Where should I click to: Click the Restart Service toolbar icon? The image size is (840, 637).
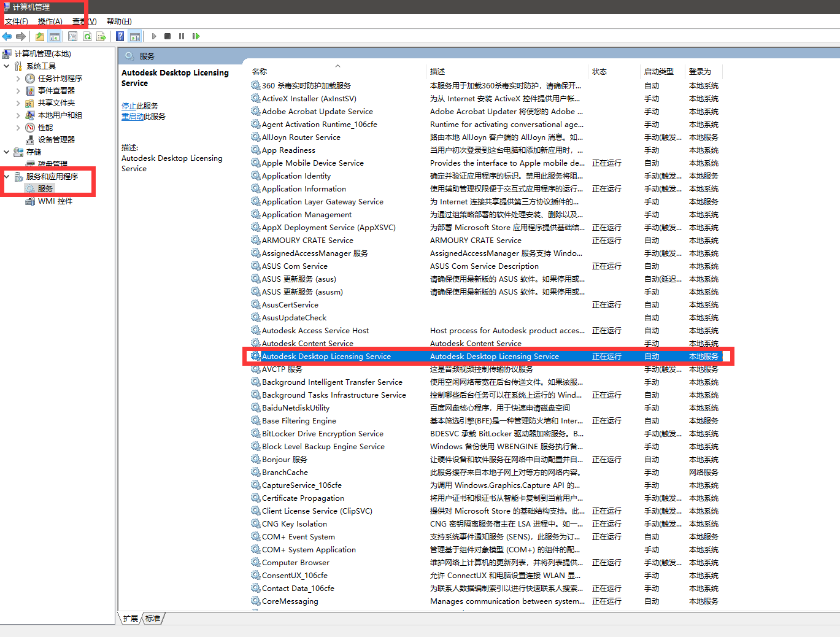coord(196,36)
